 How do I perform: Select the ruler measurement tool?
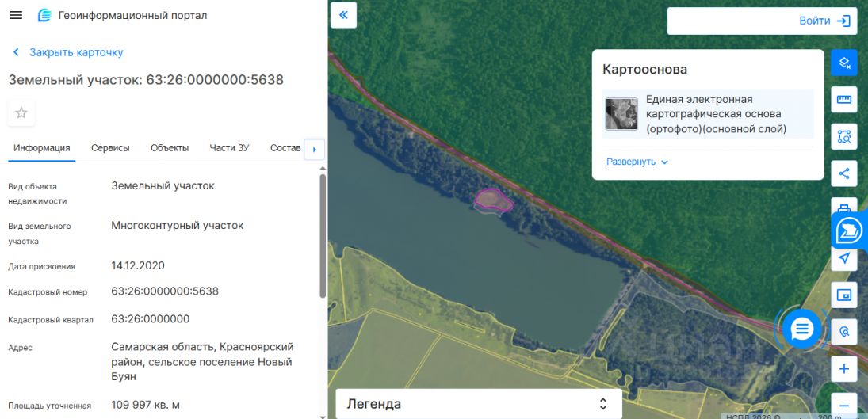coord(844,100)
